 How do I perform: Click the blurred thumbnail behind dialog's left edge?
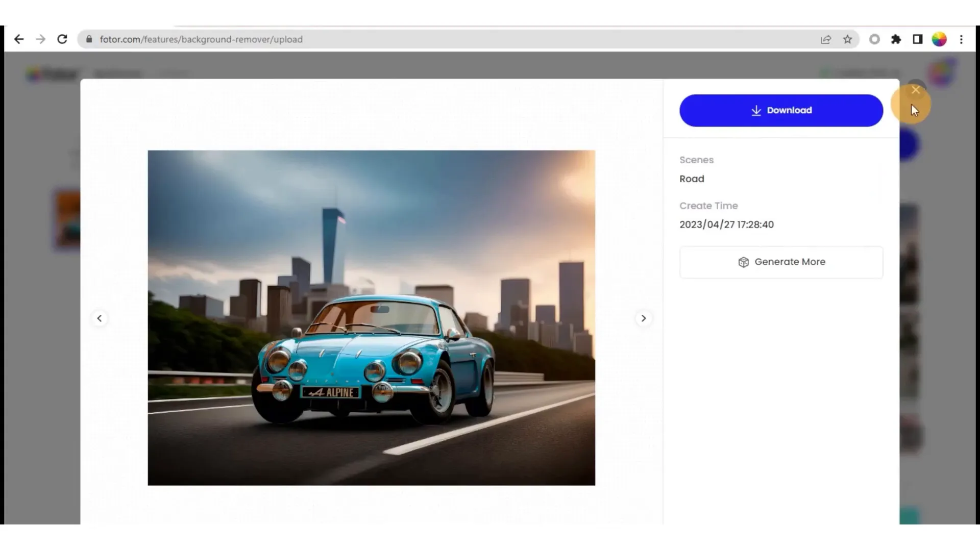(68, 219)
